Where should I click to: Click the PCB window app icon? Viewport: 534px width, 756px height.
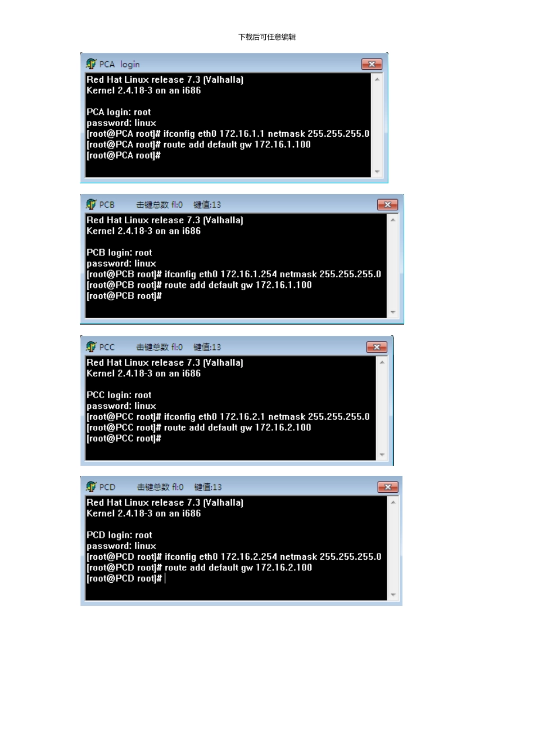pyautogui.click(x=91, y=204)
